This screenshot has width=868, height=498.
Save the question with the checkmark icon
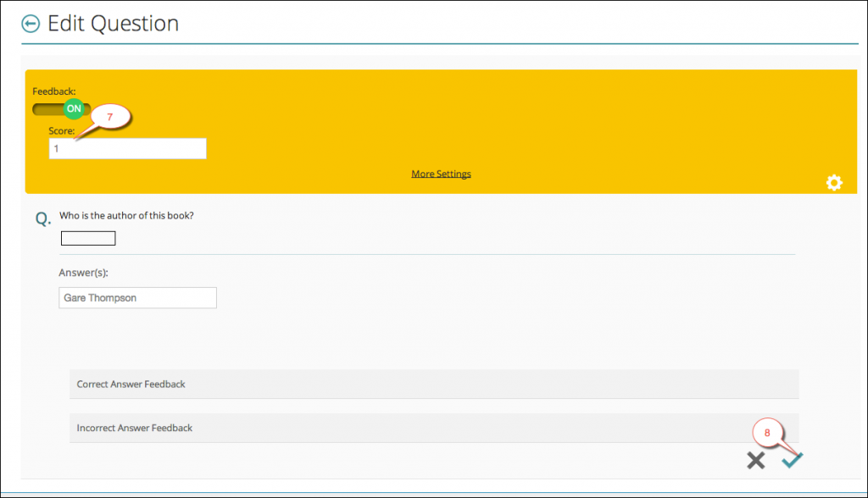(793, 460)
